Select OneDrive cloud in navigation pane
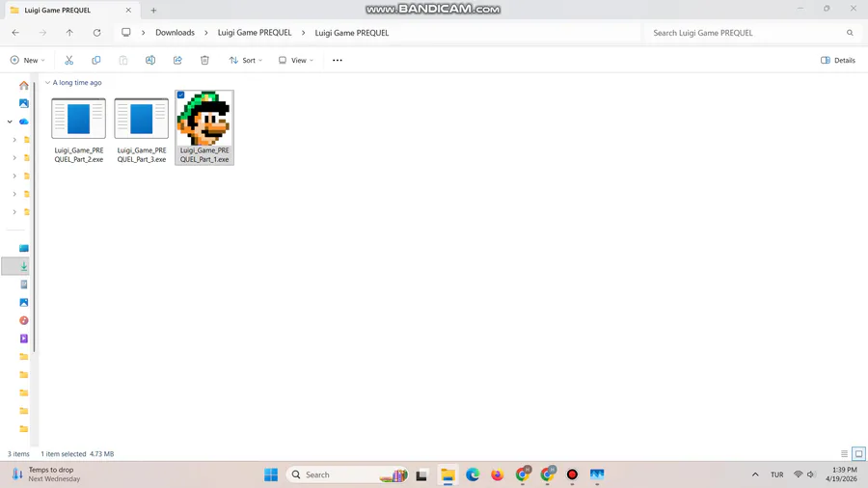Screen dimensions: 868x488 tap(24, 122)
